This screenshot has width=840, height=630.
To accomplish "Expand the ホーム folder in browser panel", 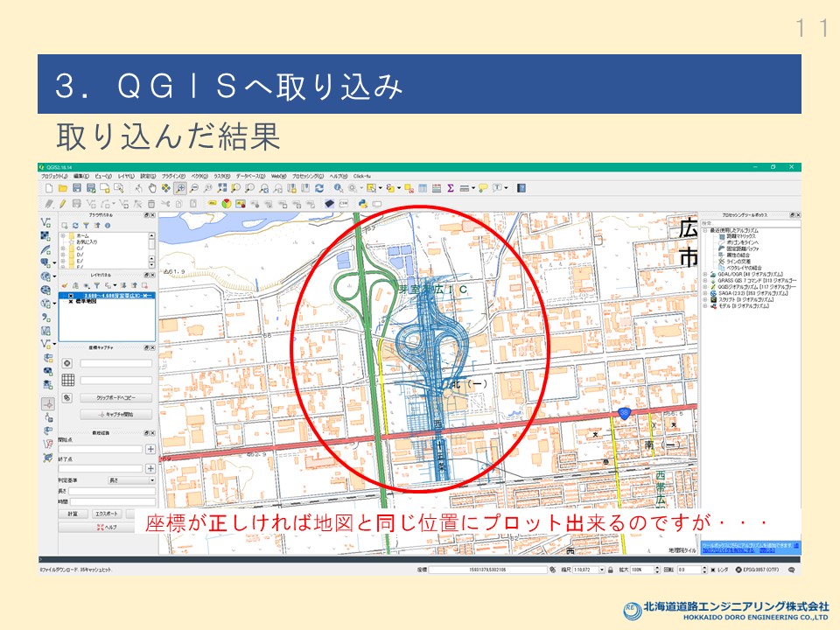I will (63, 236).
